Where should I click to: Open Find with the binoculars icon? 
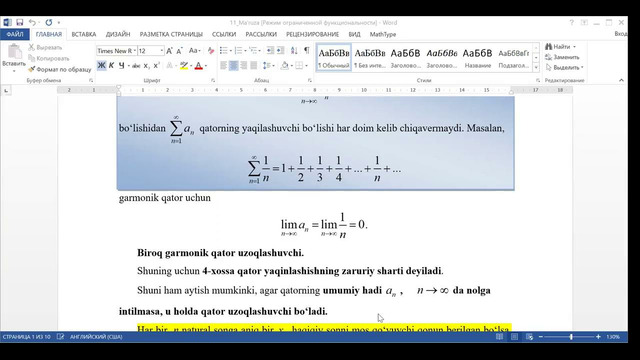tap(549, 47)
